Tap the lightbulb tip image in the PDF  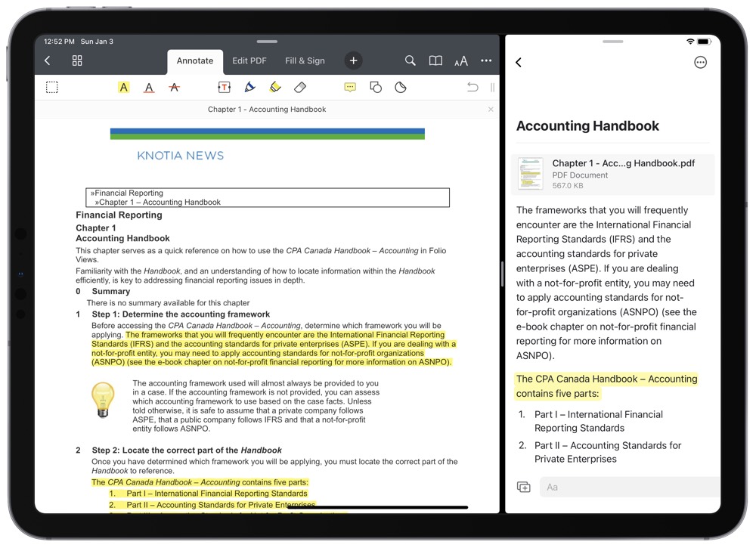coord(103,400)
